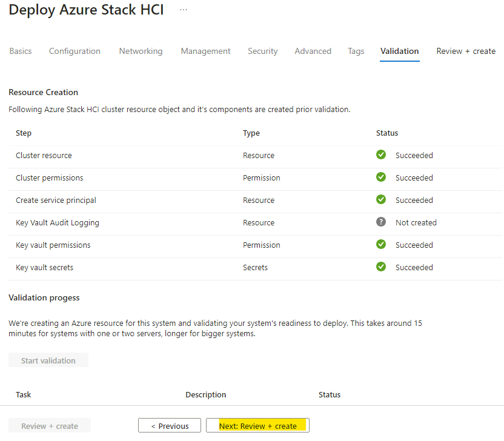Click the green check icon for Cluster permissions
504x441 pixels.
tap(381, 177)
